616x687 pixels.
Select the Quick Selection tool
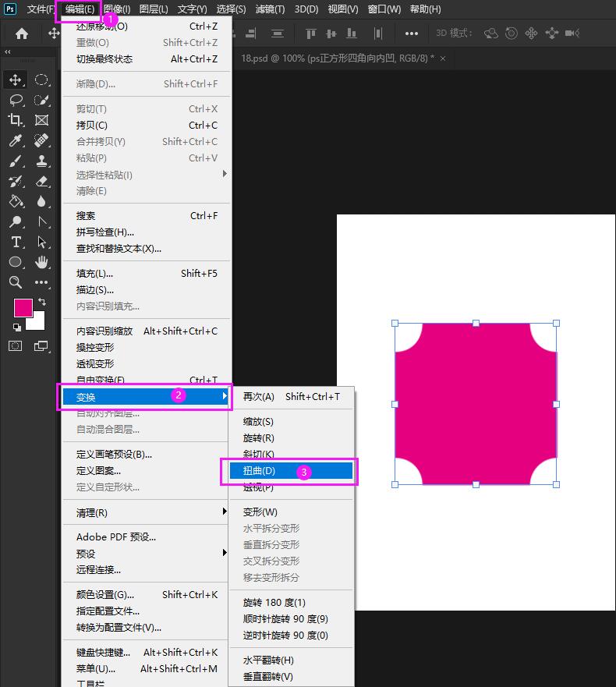pos(41,100)
